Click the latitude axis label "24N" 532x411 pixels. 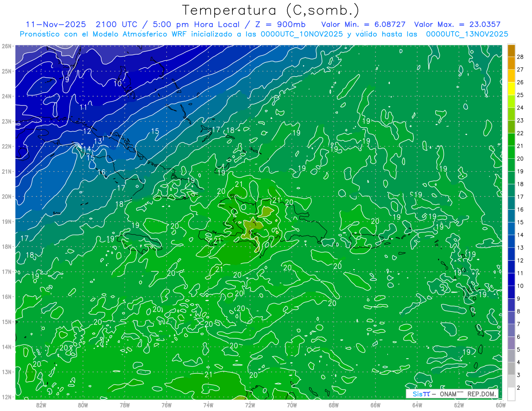pos(7,96)
